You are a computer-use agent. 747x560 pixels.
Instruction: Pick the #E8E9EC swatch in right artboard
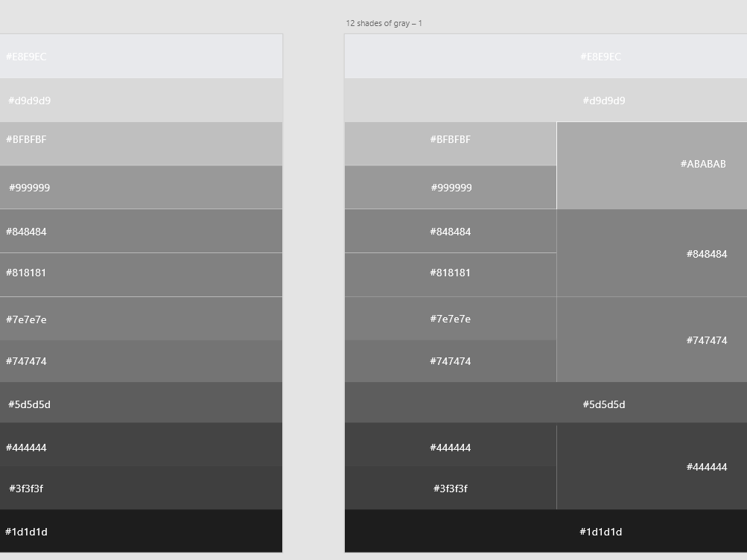pos(545,57)
